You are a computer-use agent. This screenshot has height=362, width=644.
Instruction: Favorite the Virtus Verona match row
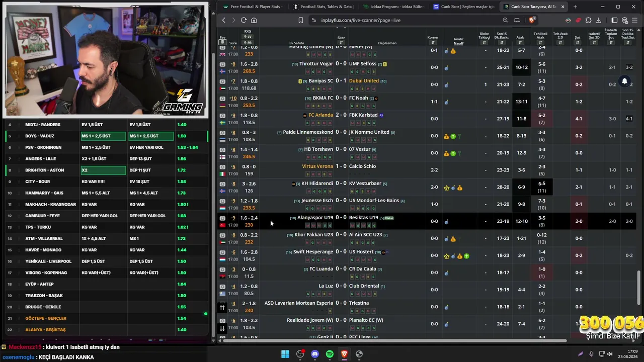[222, 167]
